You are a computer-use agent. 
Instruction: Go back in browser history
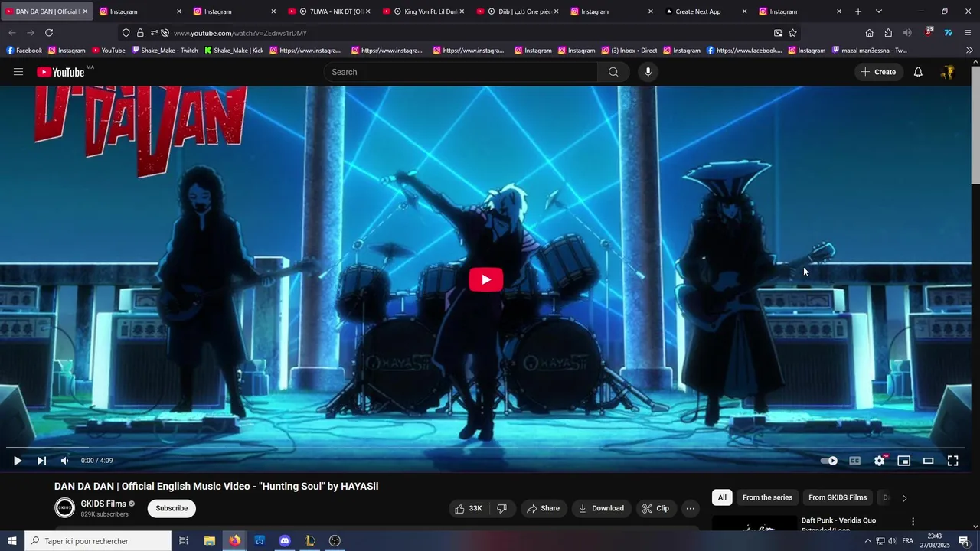(12, 33)
